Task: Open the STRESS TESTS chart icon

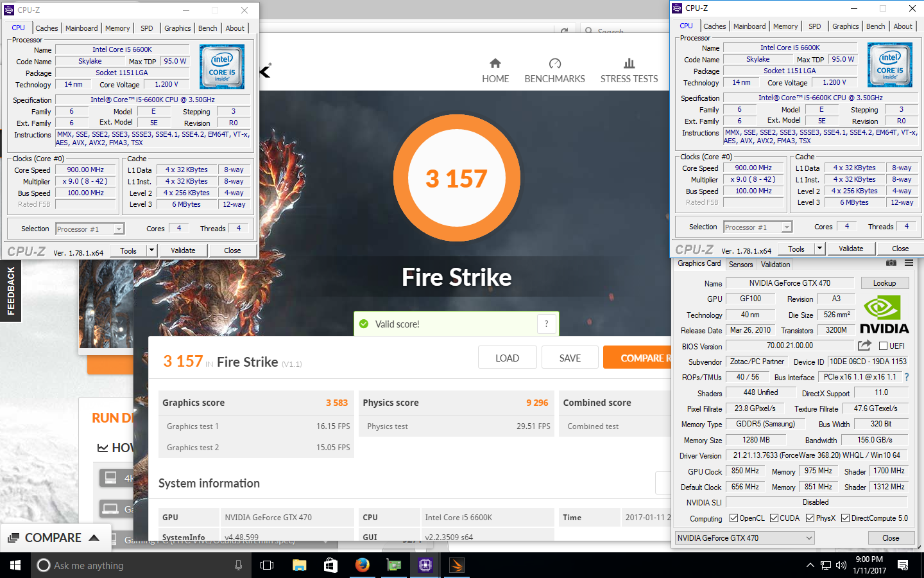Action: [629, 63]
